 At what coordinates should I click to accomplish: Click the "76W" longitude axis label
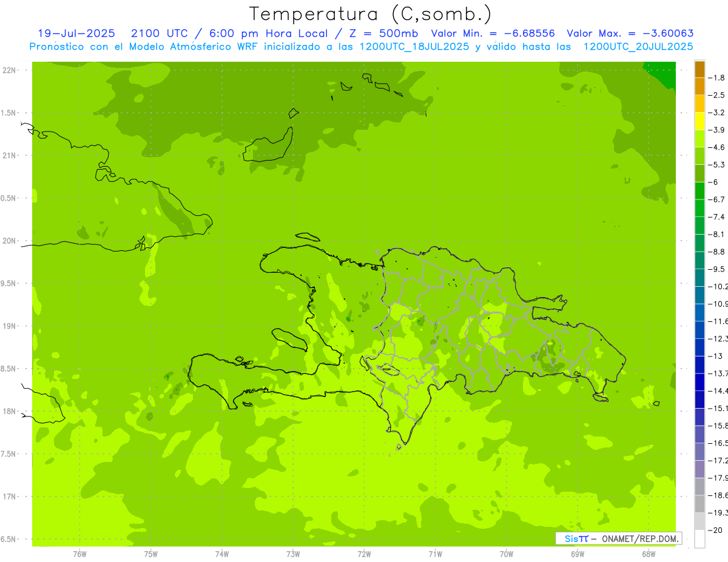point(79,554)
